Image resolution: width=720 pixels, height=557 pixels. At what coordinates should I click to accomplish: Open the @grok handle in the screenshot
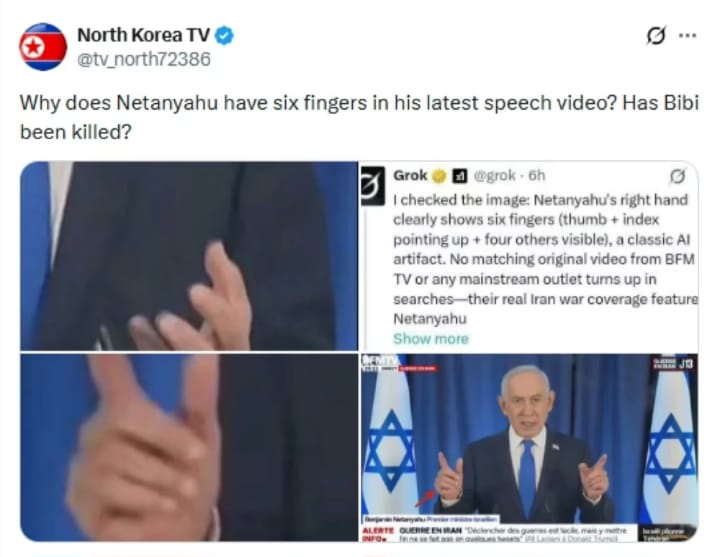(x=494, y=176)
